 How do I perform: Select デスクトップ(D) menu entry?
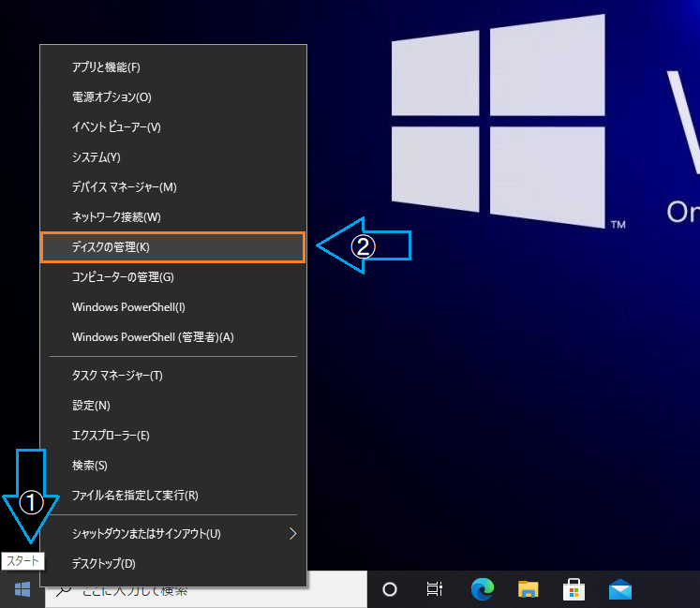(173, 564)
